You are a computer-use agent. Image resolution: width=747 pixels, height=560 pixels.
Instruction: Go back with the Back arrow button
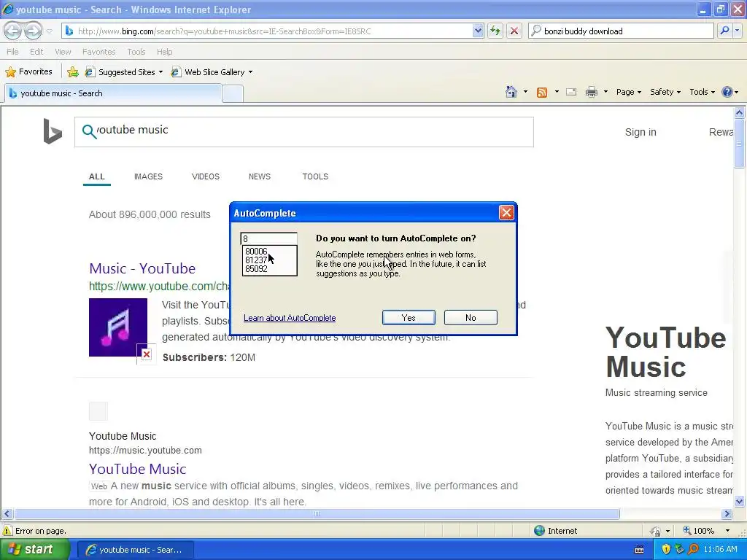pyautogui.click(x=12, y=31)
